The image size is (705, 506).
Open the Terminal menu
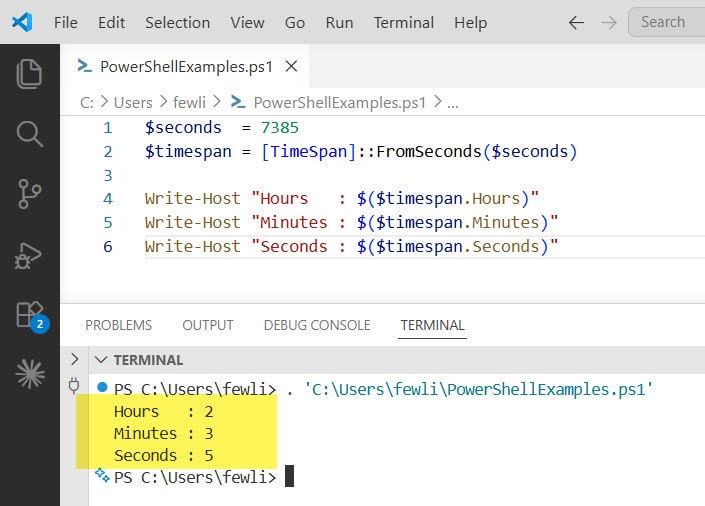[x=404, y=22]
